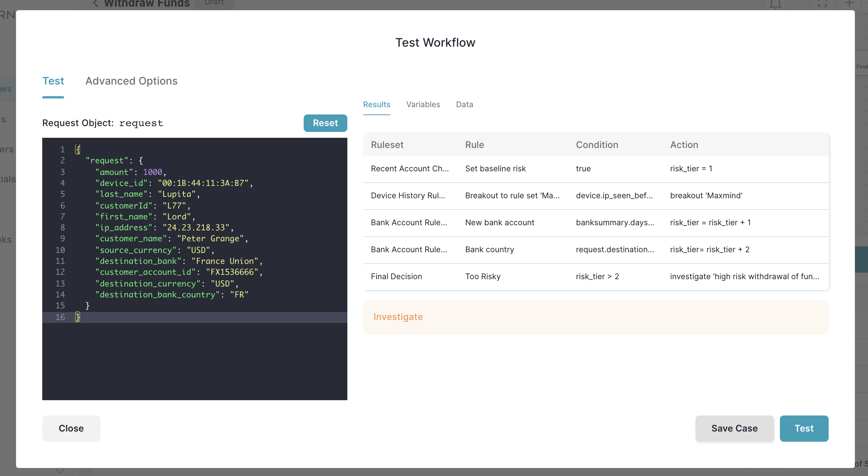Image resolution: width=868 pixels, height=476 pixels.
Task: Click the Test button to run workflow
Action: (804, 428)
